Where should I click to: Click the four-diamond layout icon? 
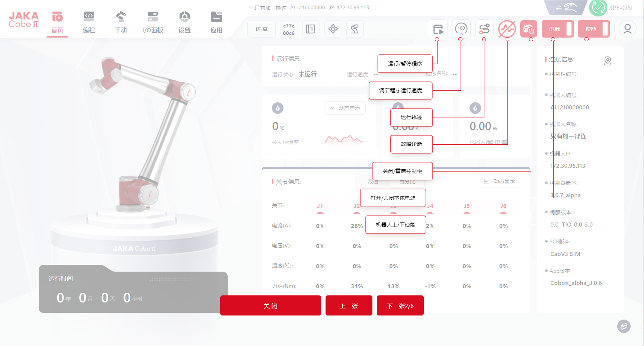333,29
